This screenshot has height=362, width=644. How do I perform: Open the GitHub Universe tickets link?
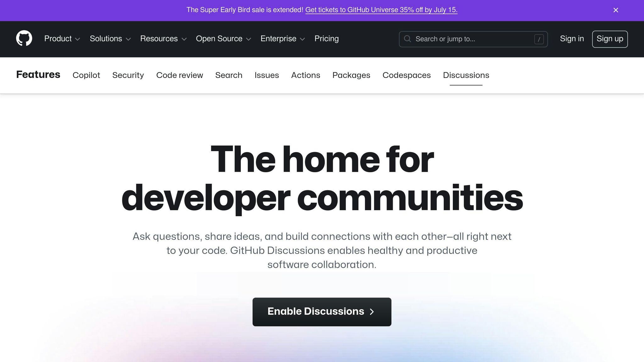click(381, 10)
